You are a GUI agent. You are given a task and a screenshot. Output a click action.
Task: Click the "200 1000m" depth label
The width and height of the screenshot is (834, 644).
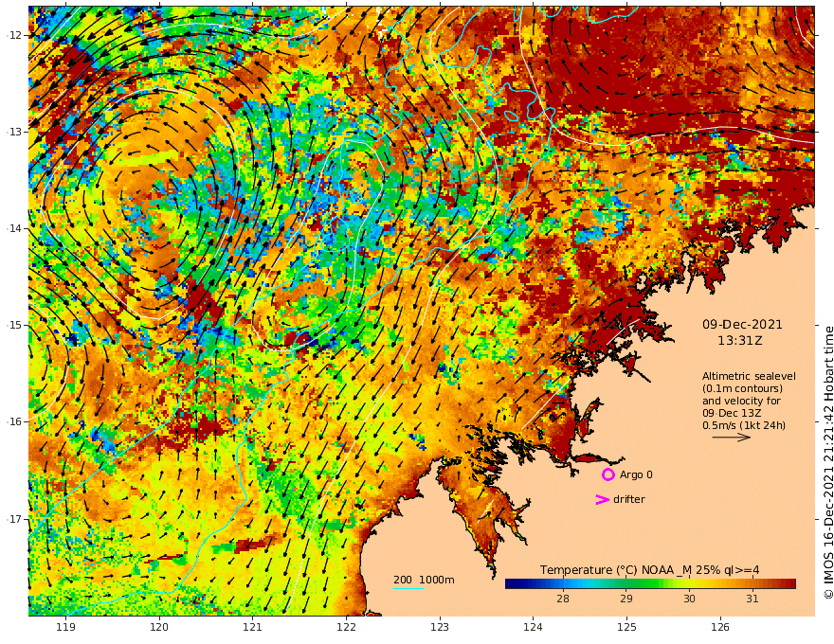(x=424, y=580)
